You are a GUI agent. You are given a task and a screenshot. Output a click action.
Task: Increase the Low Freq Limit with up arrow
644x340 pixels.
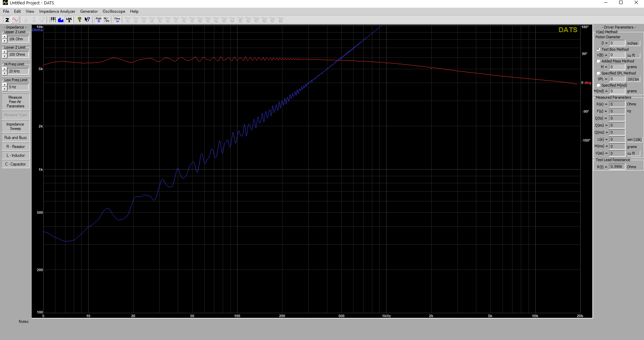(5, 85)
